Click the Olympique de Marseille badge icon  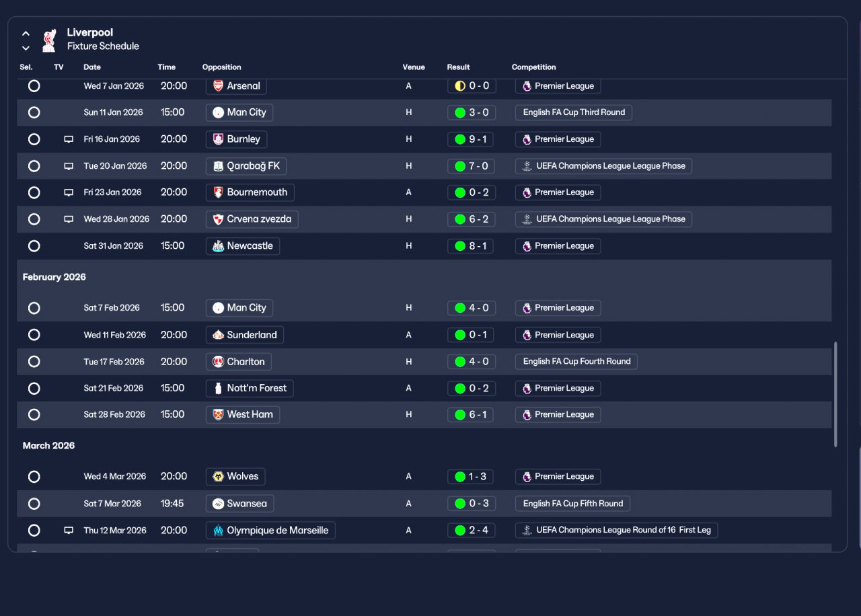point(218,531)
